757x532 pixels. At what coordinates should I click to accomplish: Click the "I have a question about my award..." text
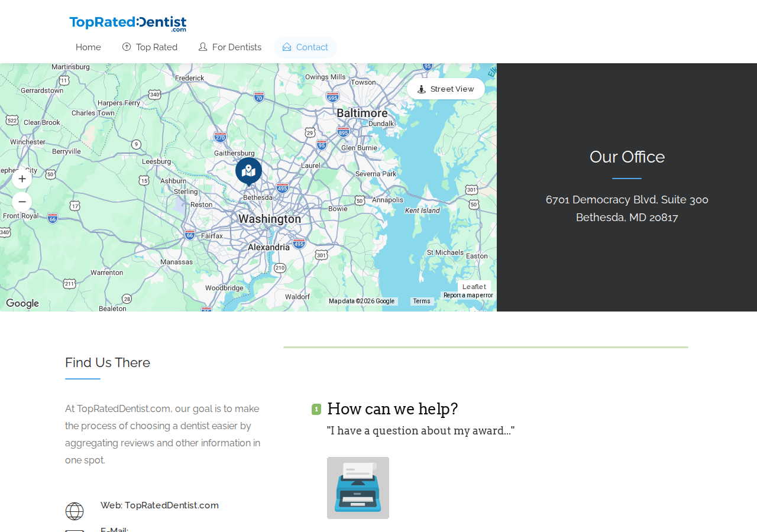[420, 431]
